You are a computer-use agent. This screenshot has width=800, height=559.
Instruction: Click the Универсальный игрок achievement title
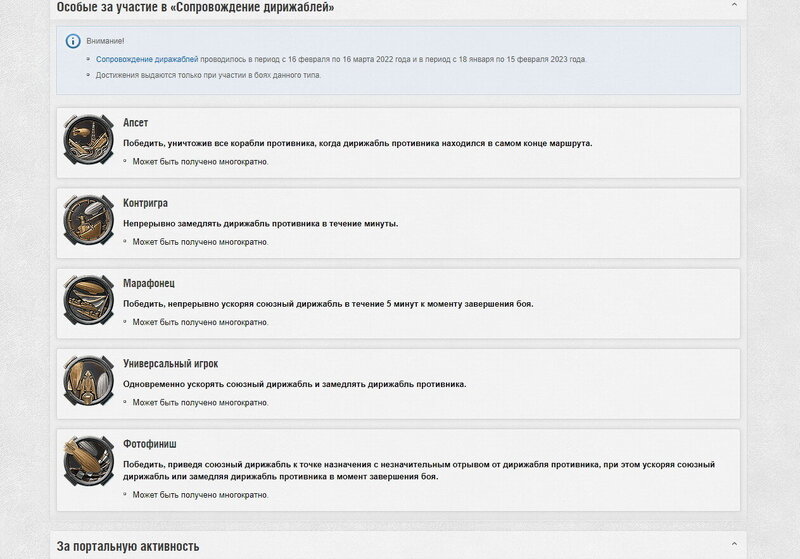coord(170,364)
